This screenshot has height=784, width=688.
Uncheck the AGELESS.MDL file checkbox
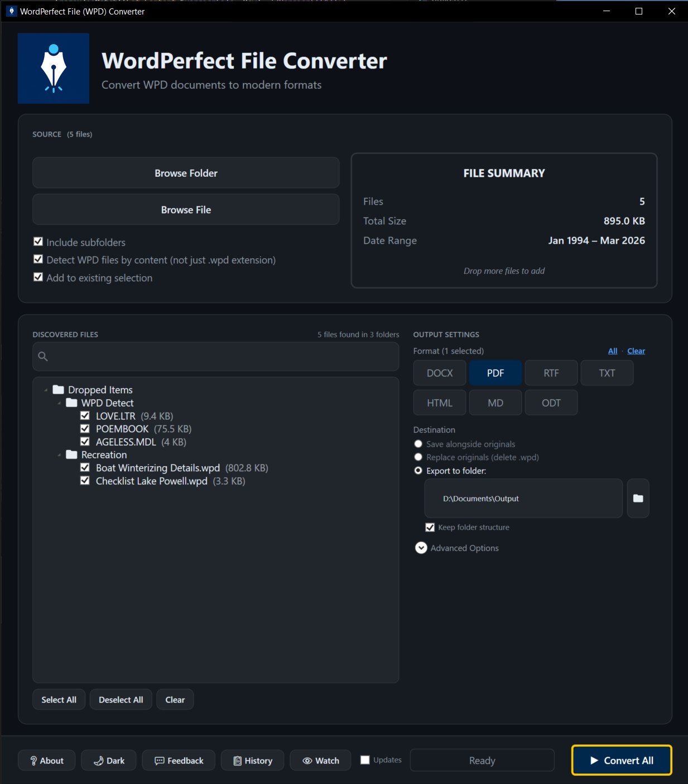tap(85, 442)
